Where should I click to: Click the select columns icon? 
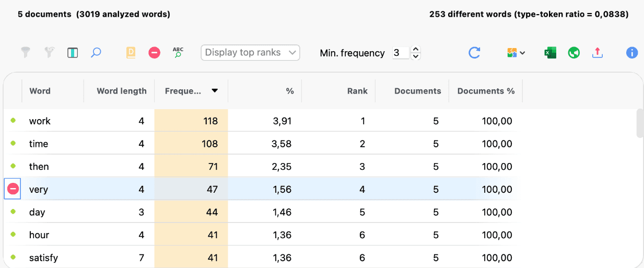pyautogui.click(x=73, y=53)
